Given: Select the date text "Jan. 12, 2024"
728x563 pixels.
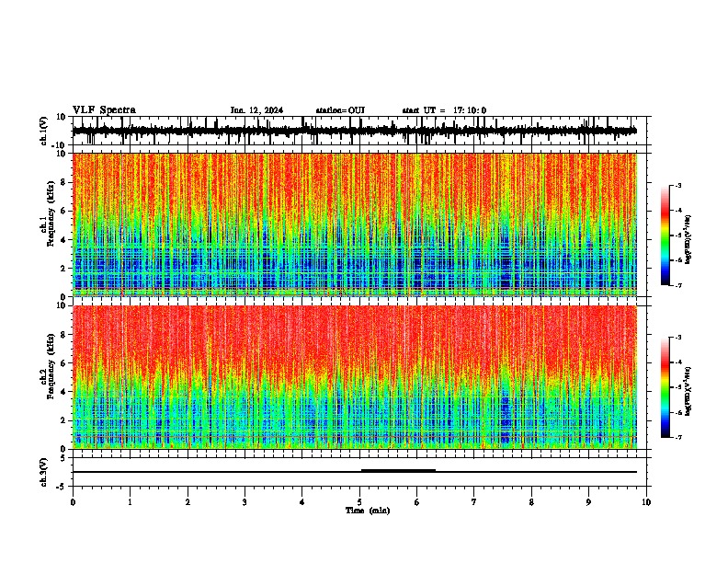Looking at the screenshot, I should (256, 110).
